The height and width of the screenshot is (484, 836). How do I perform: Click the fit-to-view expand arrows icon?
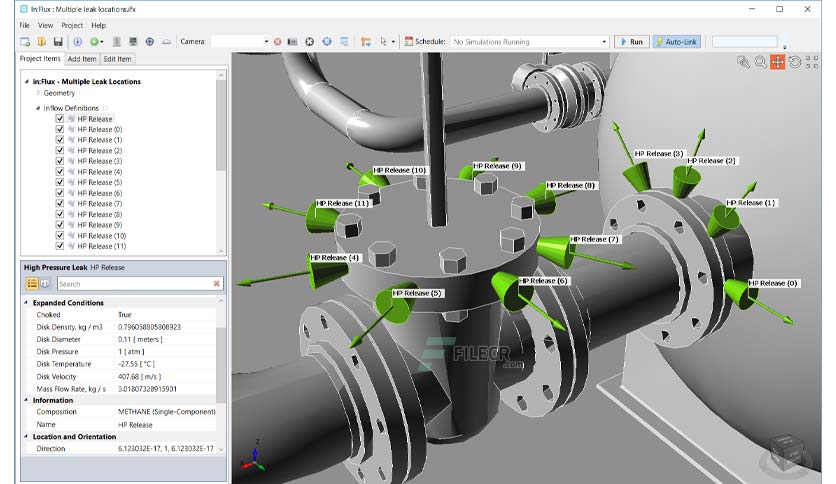coord(811,62)
